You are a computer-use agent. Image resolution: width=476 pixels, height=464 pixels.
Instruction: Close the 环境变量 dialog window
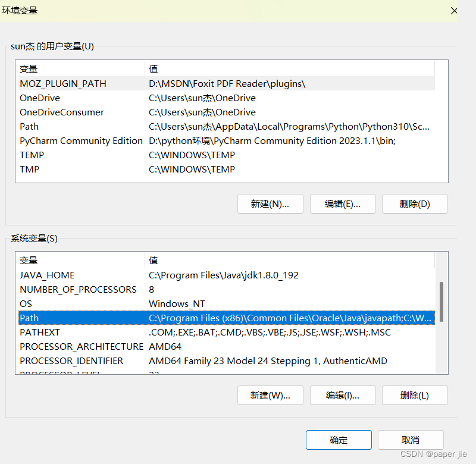pos(454,11)
